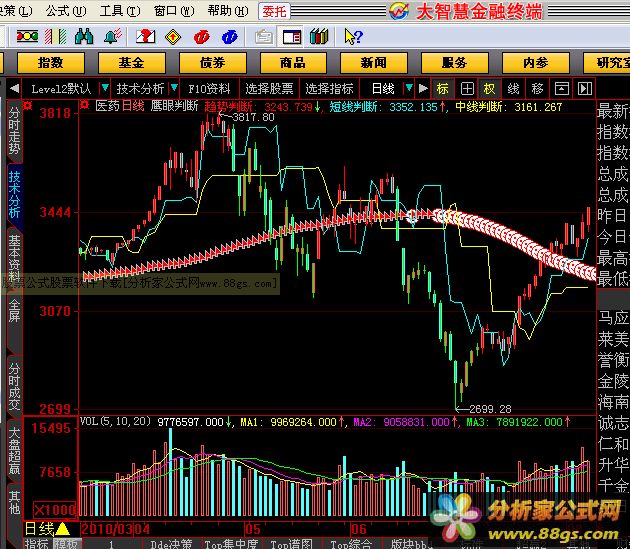
Task: Click the 基金 yellow button
Action: point(131,63)
